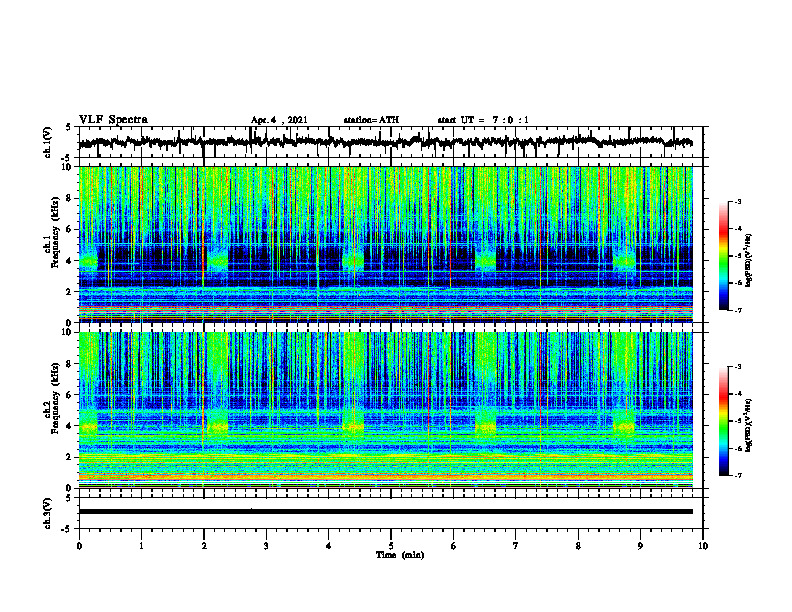Click the log(PSD) label beside ch.1 colorbar
This screenshot has height=612, width=792.
[x=749, y=261]
